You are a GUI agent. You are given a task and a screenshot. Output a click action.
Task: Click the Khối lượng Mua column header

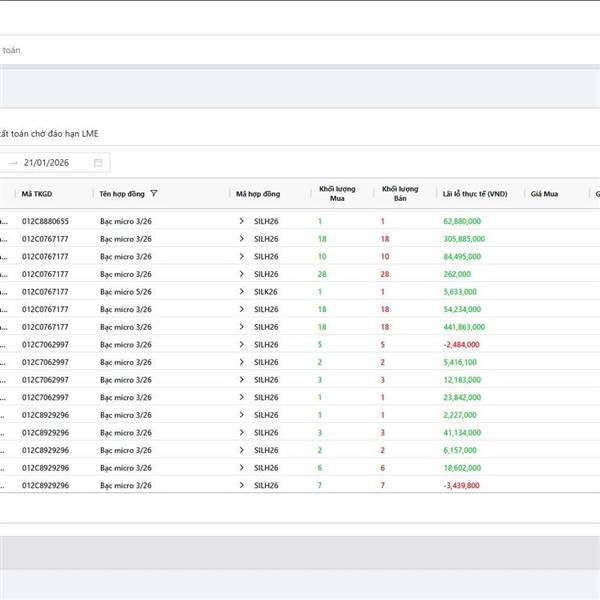click(x=337, y=194)
